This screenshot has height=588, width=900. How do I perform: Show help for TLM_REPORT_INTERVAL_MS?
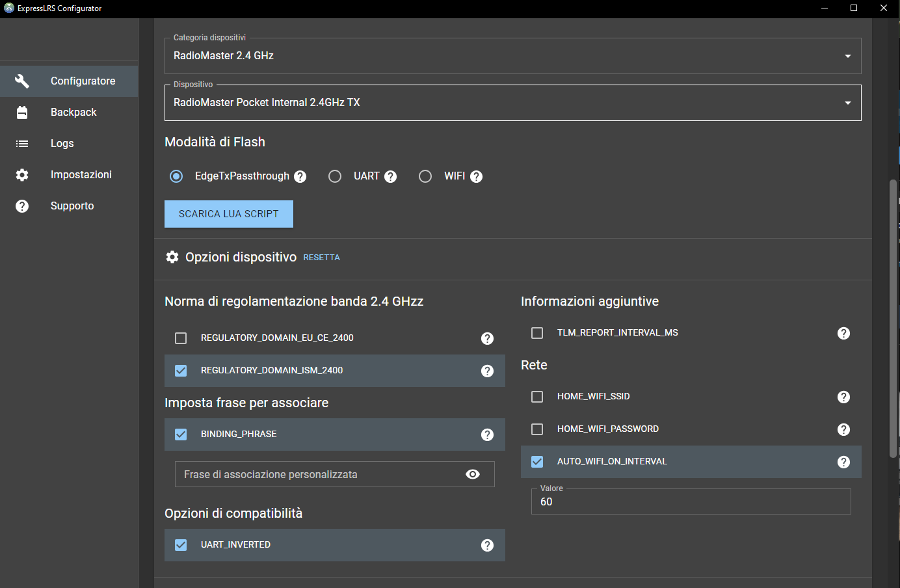[843, 333]
